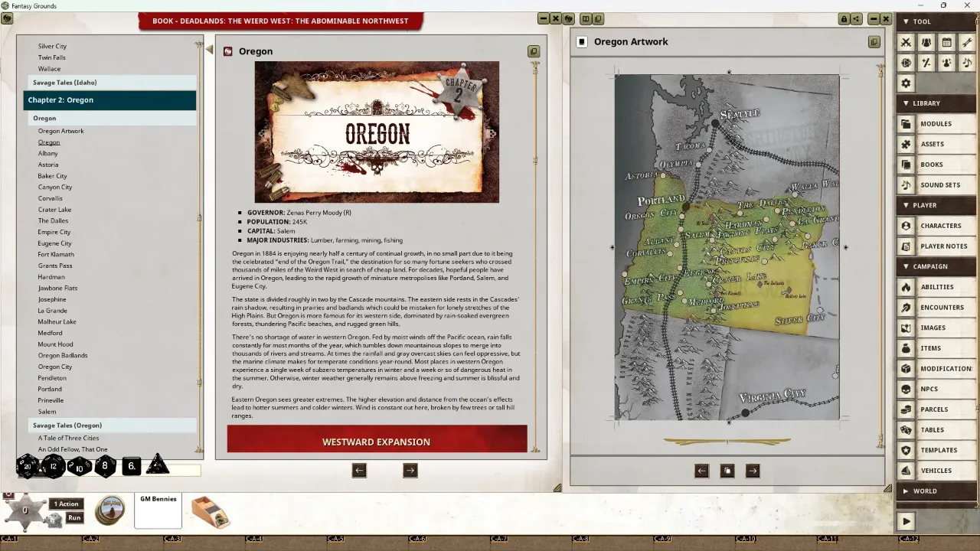Click the sidebar play arrow button at bottom
Image resolution: width=980 pixels, height=551 pixels.
click(906, 521)
